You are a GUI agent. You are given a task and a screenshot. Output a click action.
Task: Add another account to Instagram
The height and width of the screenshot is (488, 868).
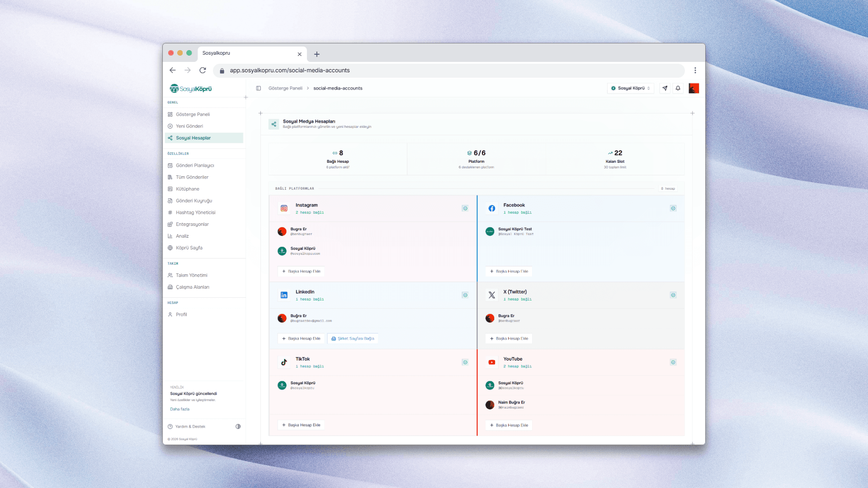301,272
